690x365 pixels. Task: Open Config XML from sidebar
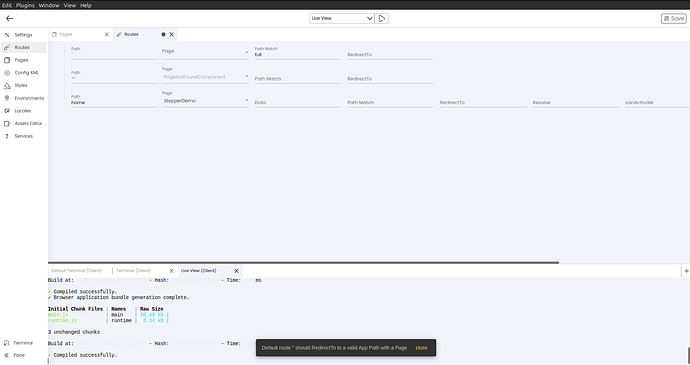pyautogui.click(x=26, y=73)
